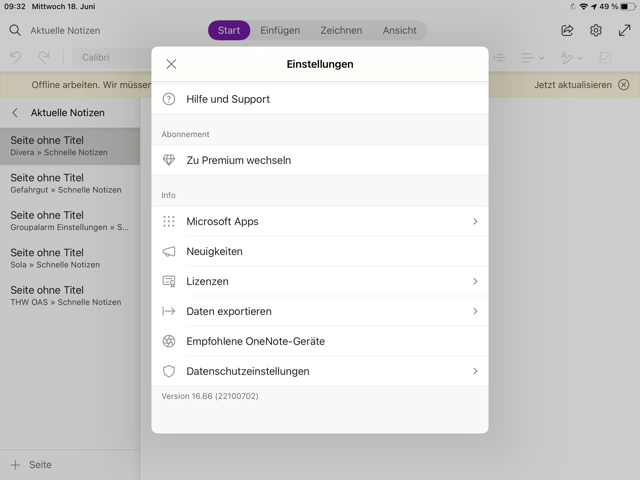This screenshot has width=640, height=480.
Task: Dismiss the offline banner with X
Action: click(x=623, y=85)
